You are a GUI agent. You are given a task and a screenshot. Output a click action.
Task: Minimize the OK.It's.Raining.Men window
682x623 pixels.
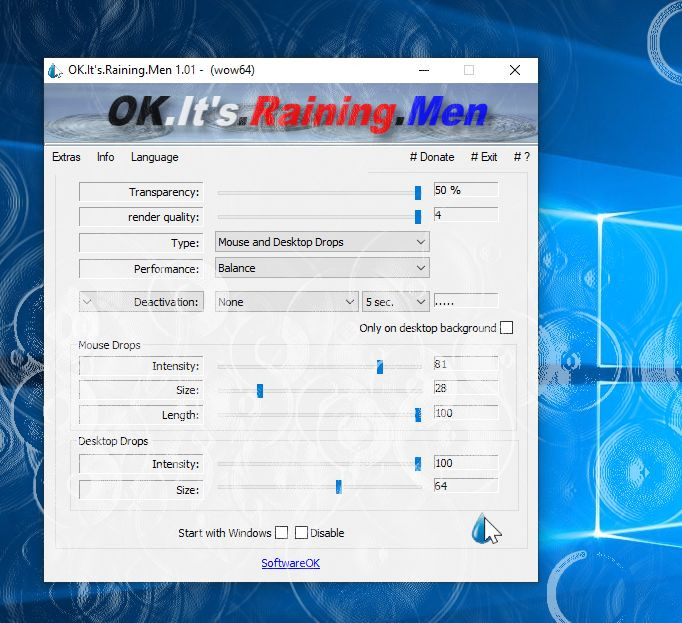424,70
